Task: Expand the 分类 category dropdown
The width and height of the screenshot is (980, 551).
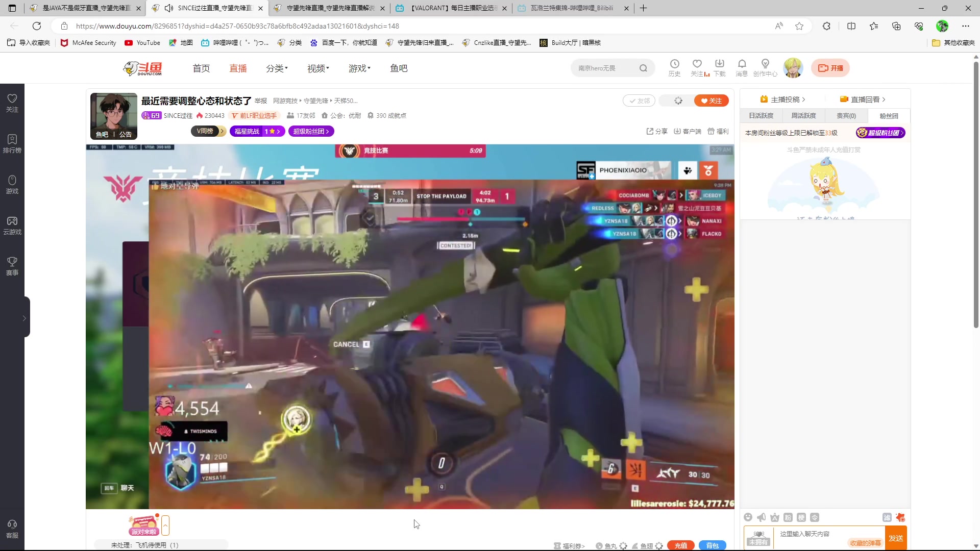Action: click(x=277, y=68)
